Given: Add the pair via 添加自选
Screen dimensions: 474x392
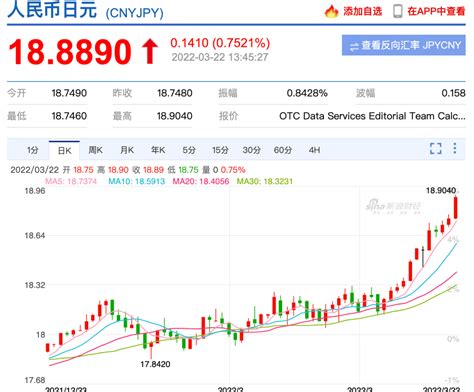Looking at the screenshot, I should [363, 11].
